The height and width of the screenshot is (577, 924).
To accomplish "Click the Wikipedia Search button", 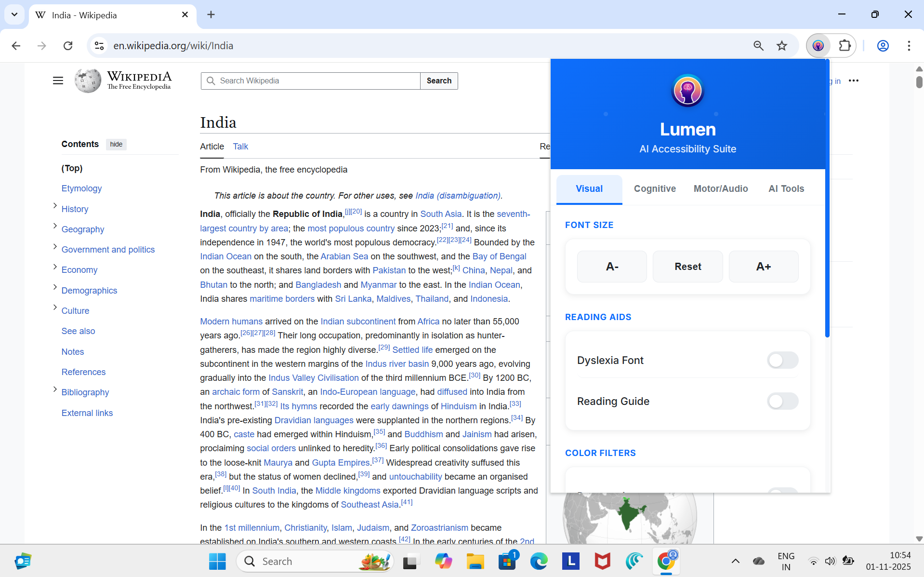I will coord(439,81).
